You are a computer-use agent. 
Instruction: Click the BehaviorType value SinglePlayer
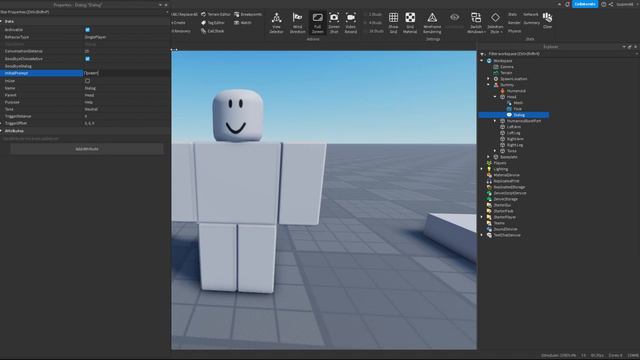click(x=95, y=37)
